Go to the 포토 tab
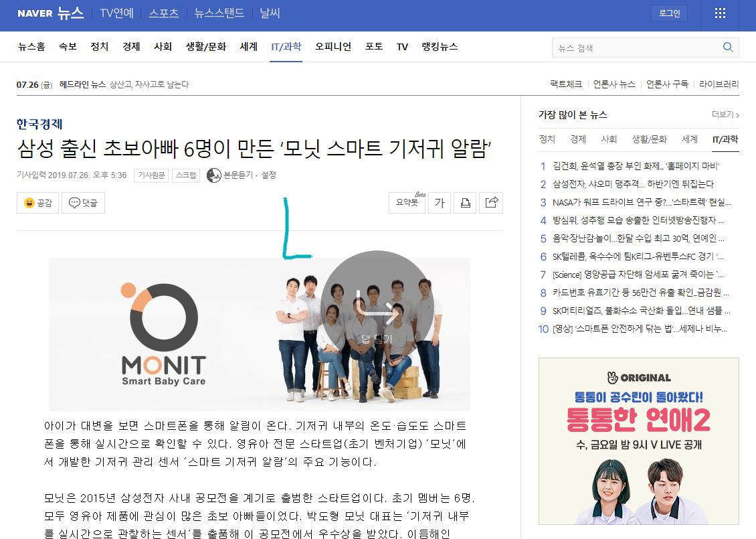Screen dimensions: 756x539 click(374, 47)
